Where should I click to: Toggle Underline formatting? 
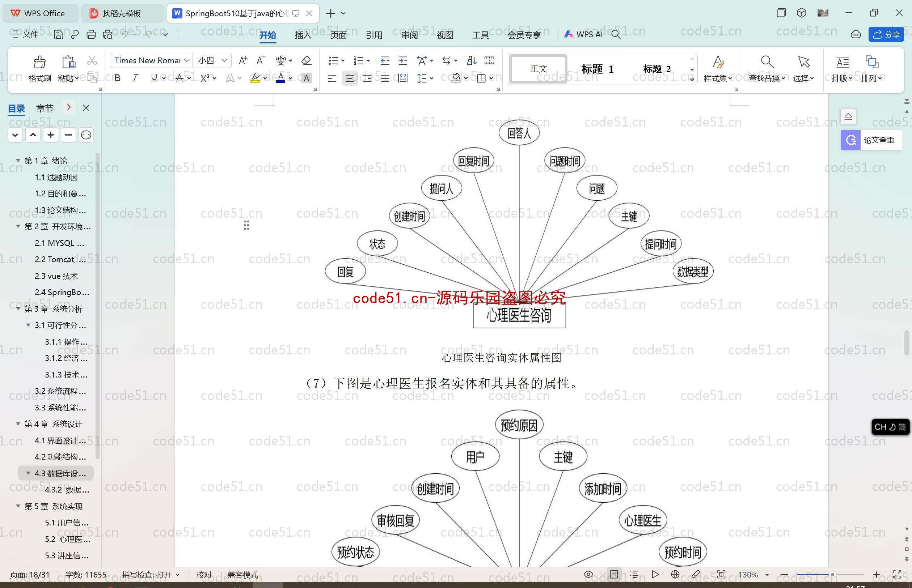pos(154,78)
